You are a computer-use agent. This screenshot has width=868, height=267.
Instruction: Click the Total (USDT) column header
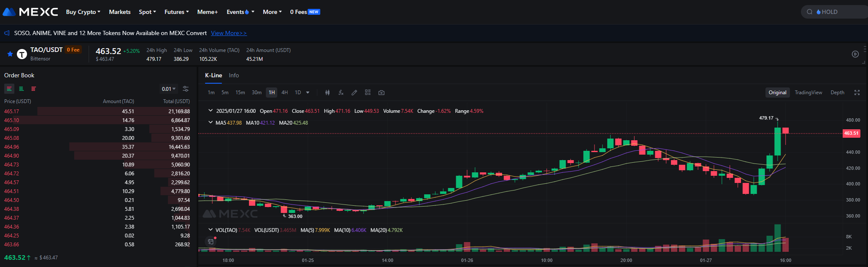click(176, 101)
